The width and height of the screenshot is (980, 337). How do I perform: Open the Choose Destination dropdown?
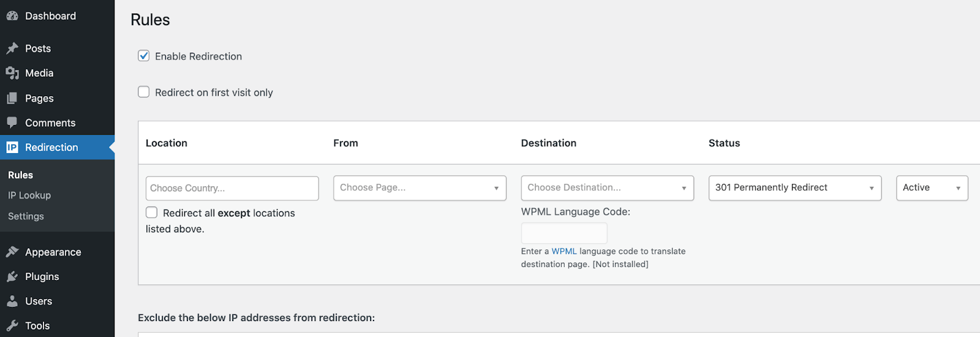608,188
